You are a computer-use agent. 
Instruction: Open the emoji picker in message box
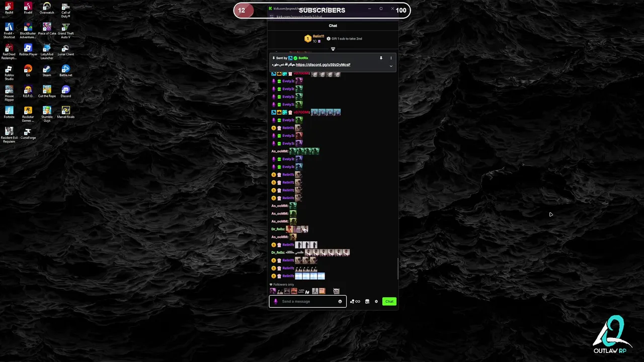point(340,302)
